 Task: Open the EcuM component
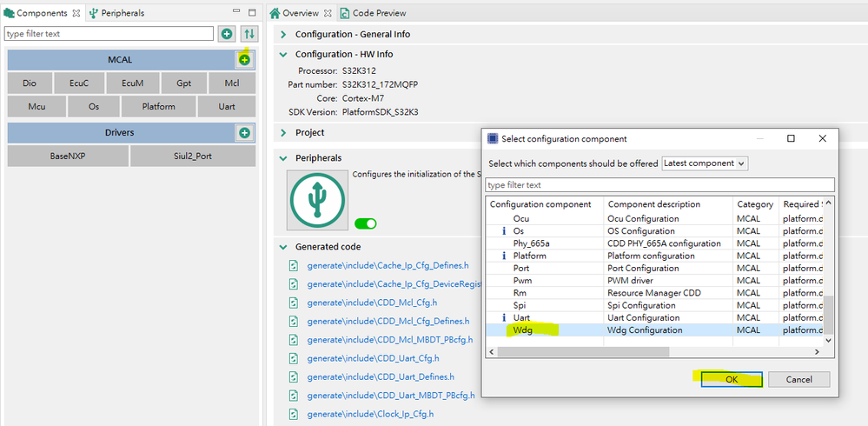[133, 83]
